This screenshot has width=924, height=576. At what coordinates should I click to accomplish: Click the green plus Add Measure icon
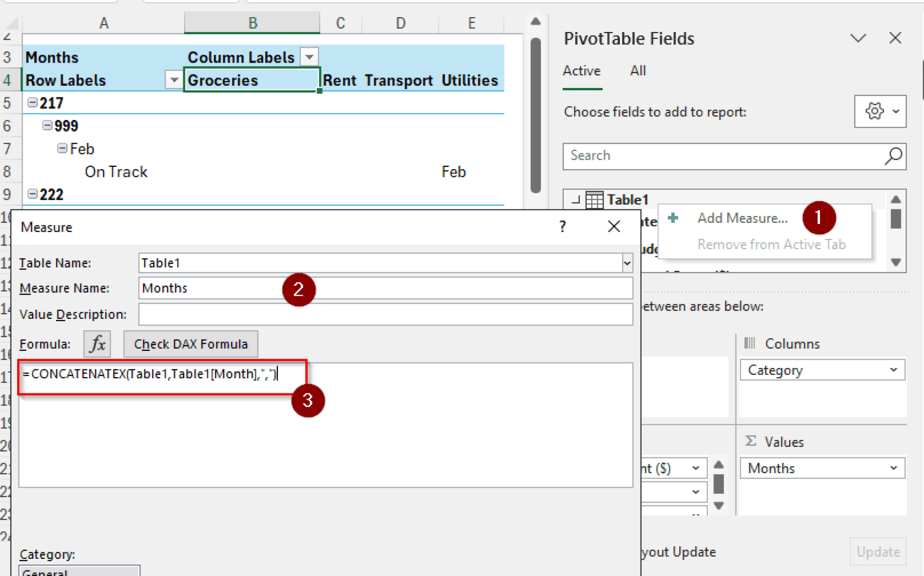point(673,218)
